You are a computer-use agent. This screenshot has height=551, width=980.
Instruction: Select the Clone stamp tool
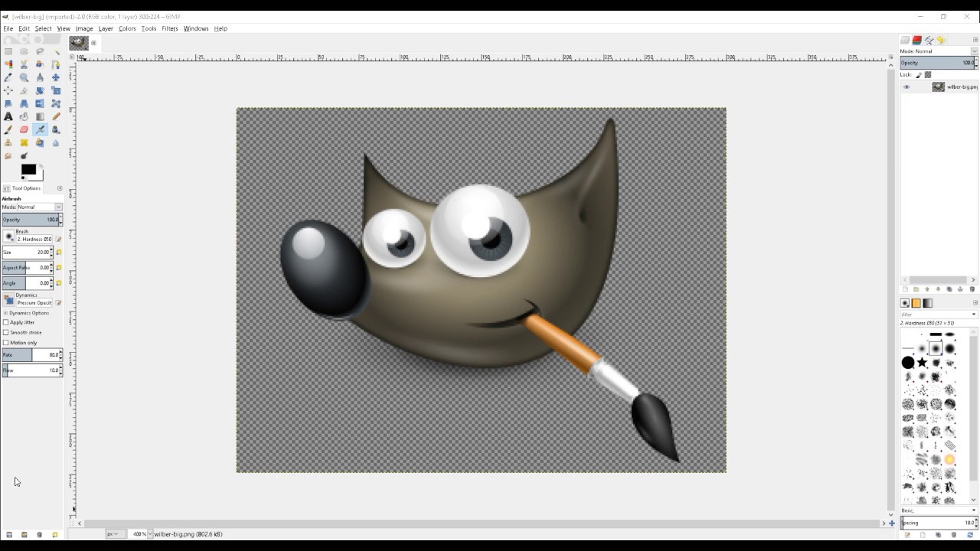(8, 142)
